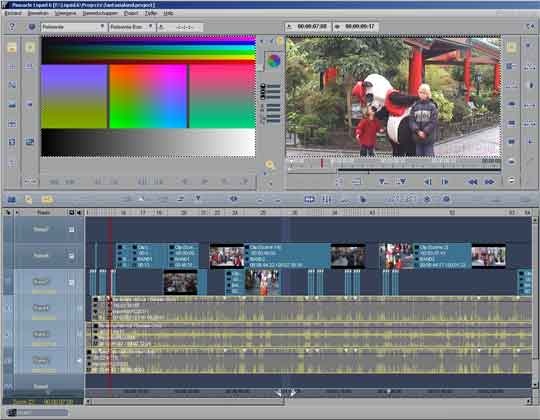The width and height of the screenshot is (540, 420).
Task: Click the top-left yellow icon in left sidebar
Action: (12, 48)
